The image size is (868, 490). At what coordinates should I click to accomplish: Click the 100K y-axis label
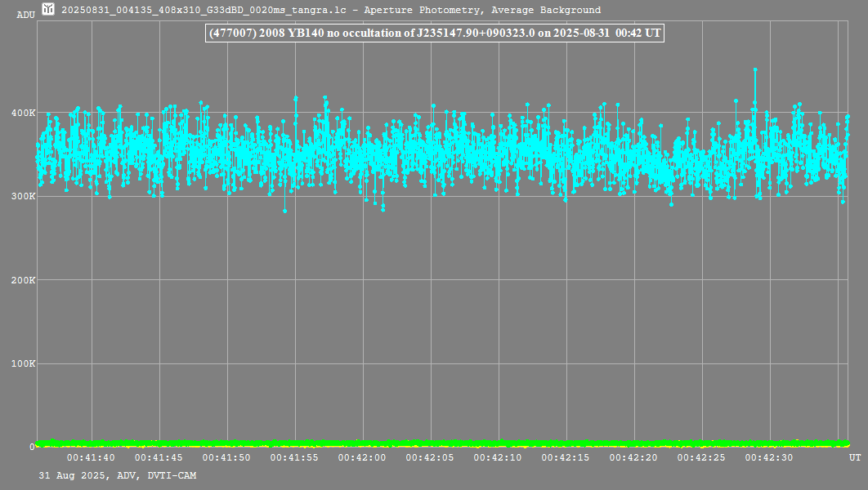coord(21,364)
